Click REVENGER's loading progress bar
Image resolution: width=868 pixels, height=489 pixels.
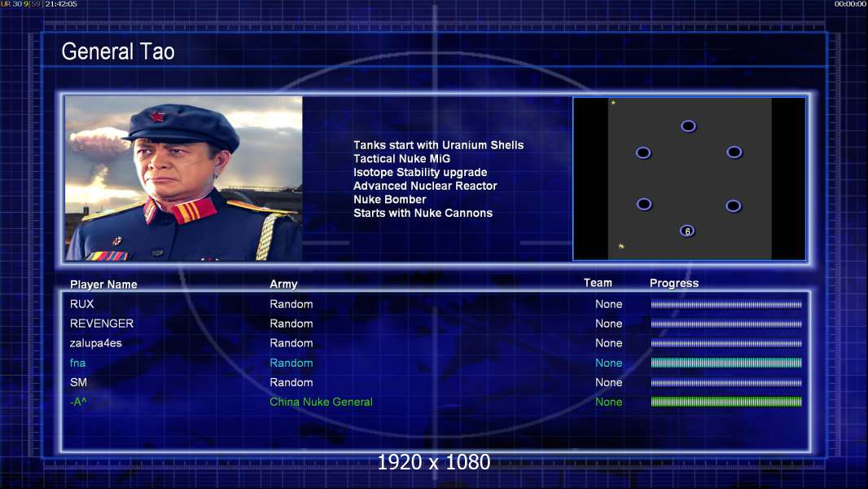tap(726, 324)
